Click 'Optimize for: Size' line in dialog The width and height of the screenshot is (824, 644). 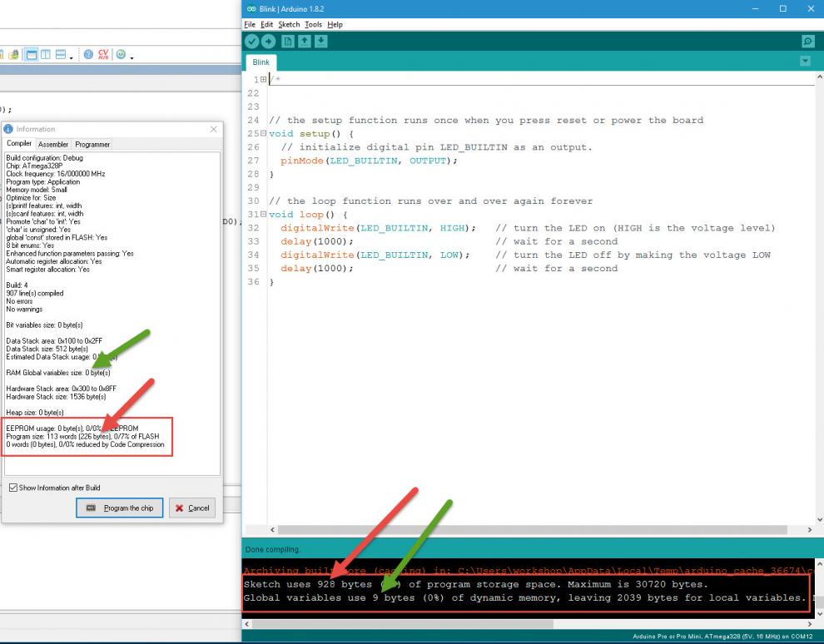pyautogui.click(x=31, y=198)
